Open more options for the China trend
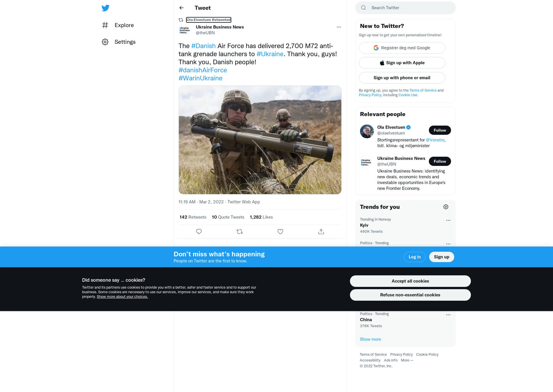Viewport: 553px width, 392px height. (448, 315)
